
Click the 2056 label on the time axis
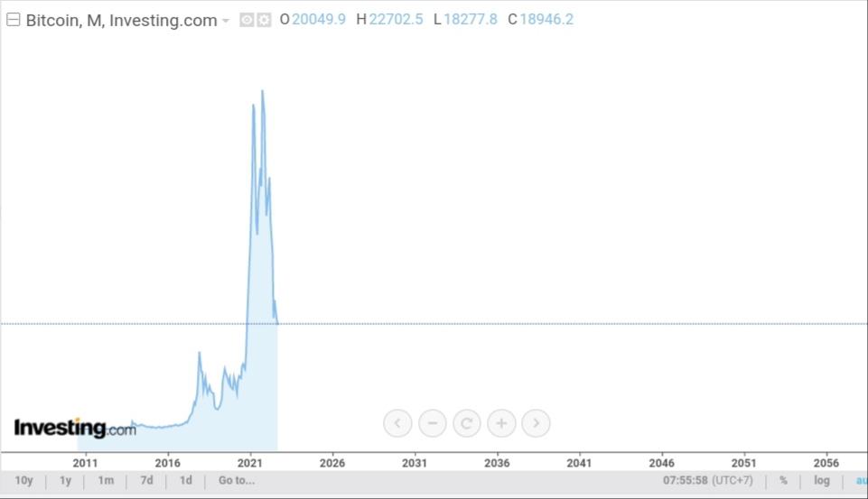826,463
